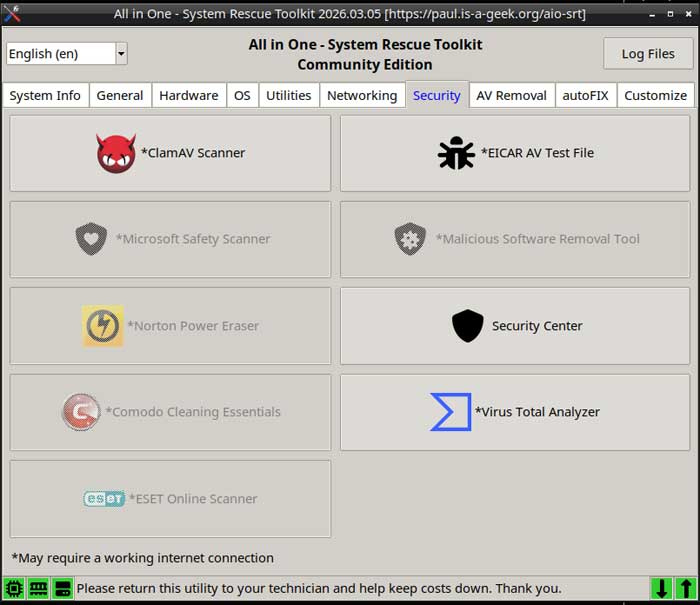
Task: Click the EICAR bug icon
Action: (x=456, y=153)
